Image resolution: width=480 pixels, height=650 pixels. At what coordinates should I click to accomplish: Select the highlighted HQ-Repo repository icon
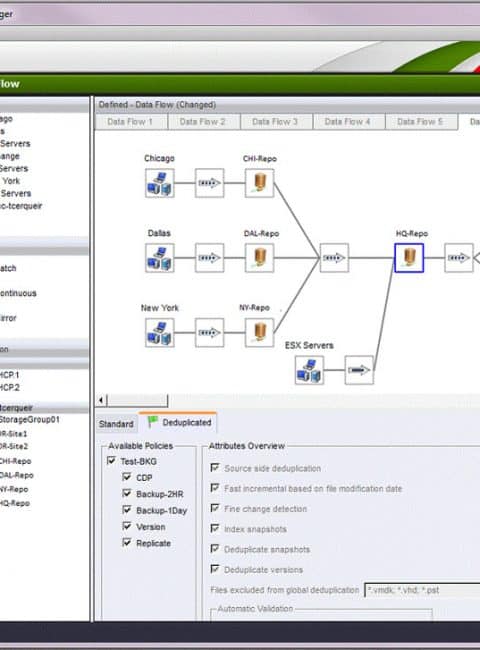409,258
